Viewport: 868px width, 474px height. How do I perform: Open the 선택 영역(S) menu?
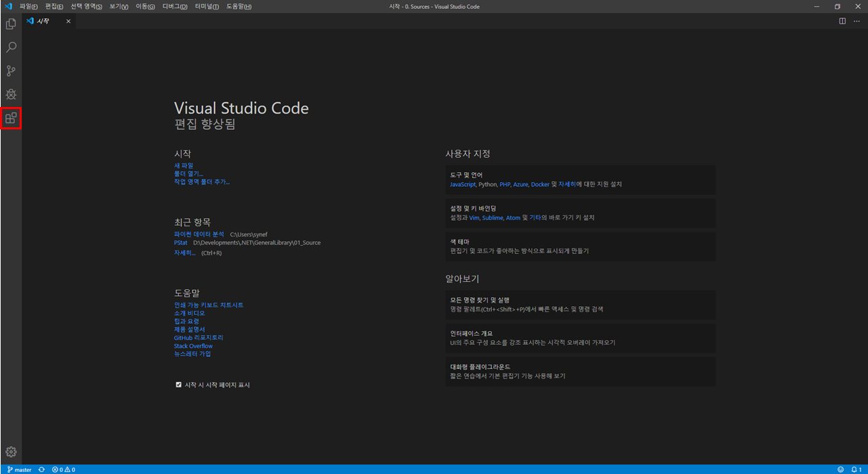(x=87, y=6)
